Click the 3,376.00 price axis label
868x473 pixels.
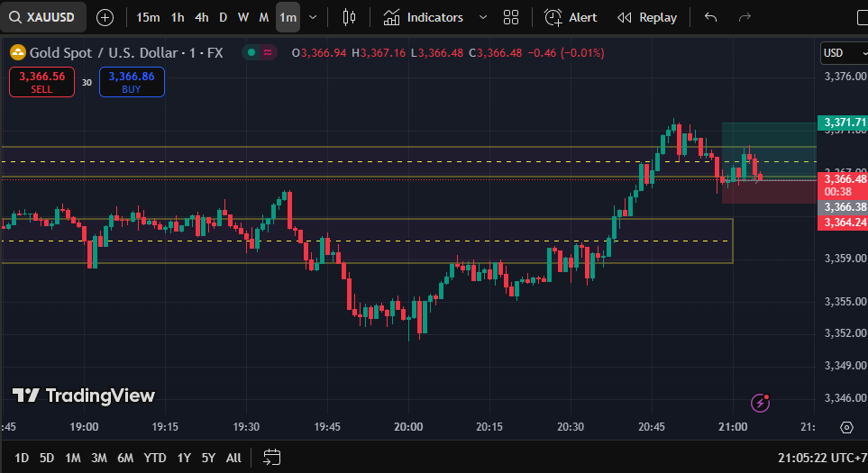point(845,77)
